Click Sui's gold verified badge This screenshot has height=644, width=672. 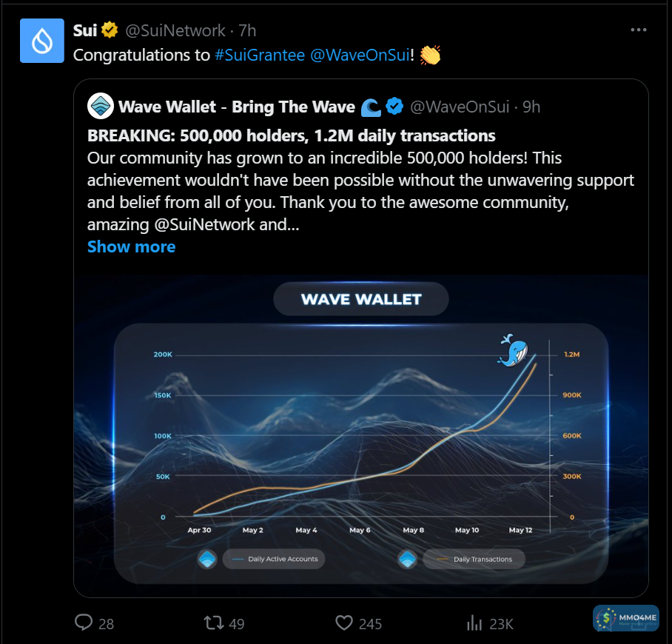[x=110, y=30]
